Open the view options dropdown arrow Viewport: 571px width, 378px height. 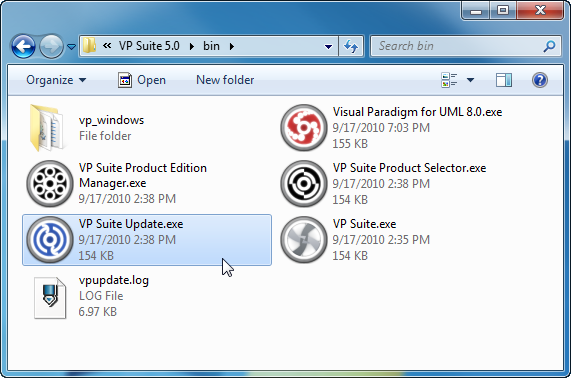[x=470, y=80]
